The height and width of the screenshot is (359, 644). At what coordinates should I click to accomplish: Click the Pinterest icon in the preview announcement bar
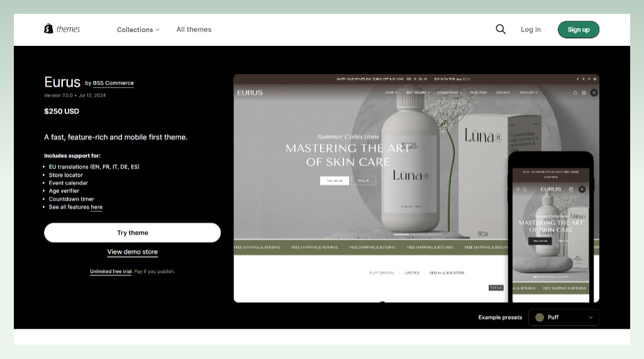pyautogui.click(x=589, y=79)
